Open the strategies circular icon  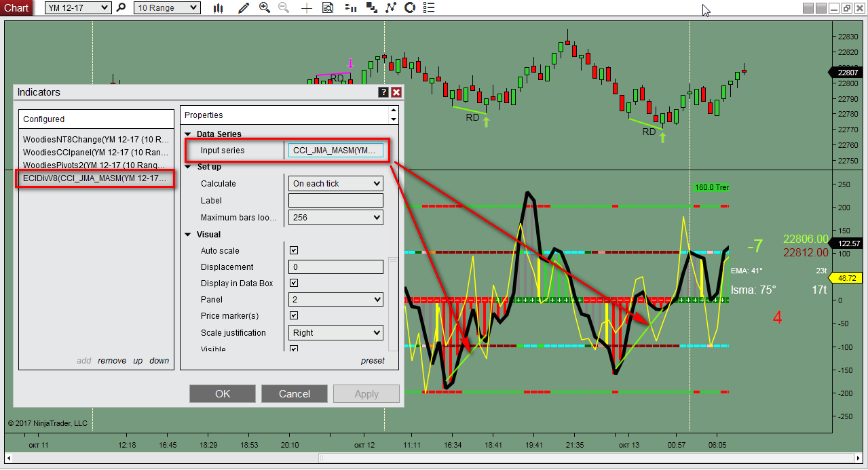(409, 8)
